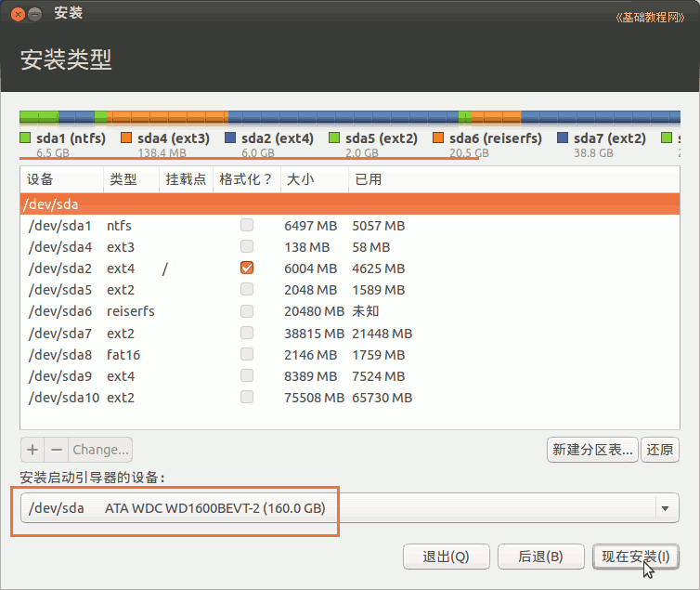Select the /dev/sda7 partition row
Image resolution: width=700 pixels, height=590 pixels.
[x=350, y=334]
